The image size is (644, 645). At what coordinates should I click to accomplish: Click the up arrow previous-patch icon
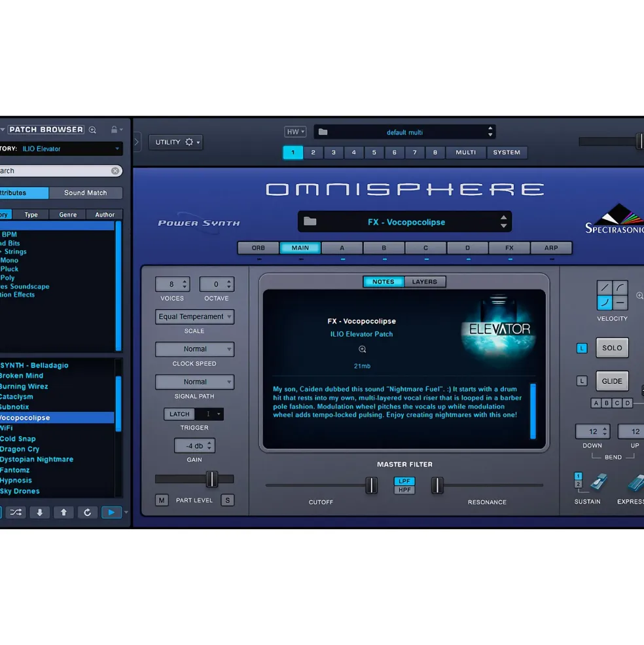click(63, 512)
